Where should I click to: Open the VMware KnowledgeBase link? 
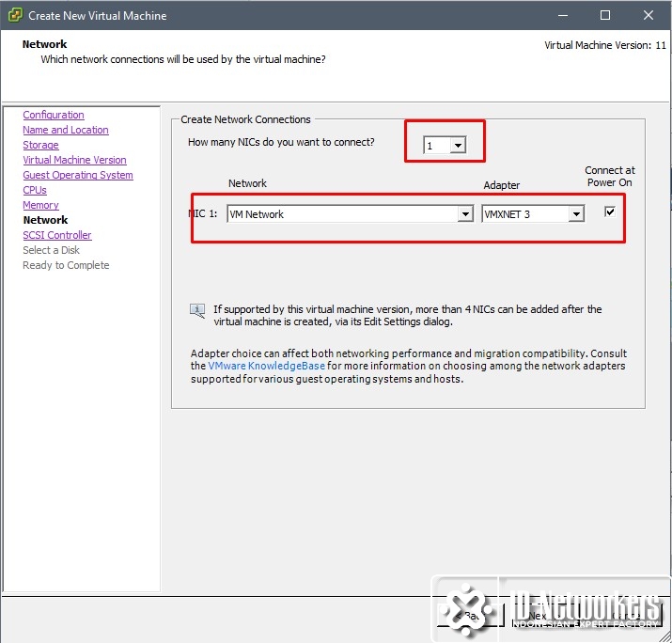point(266,366)
